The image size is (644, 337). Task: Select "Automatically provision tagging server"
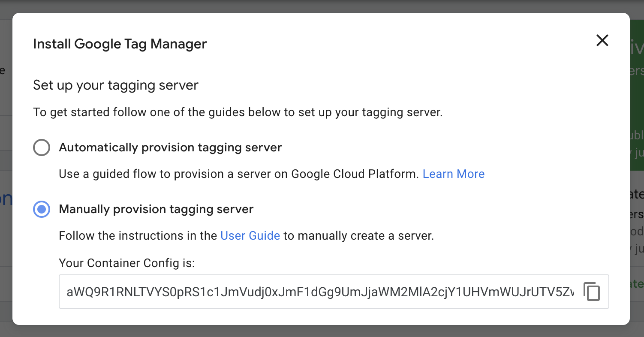(x=42, y=147)
